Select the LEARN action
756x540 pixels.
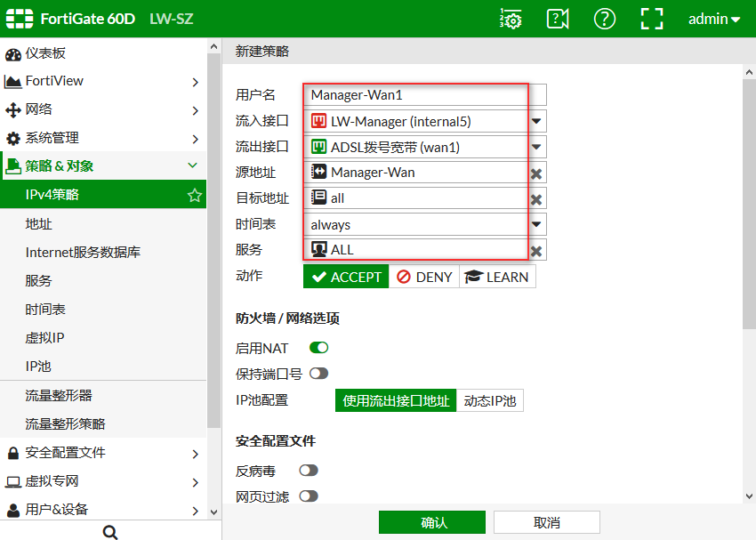[497, 277]
